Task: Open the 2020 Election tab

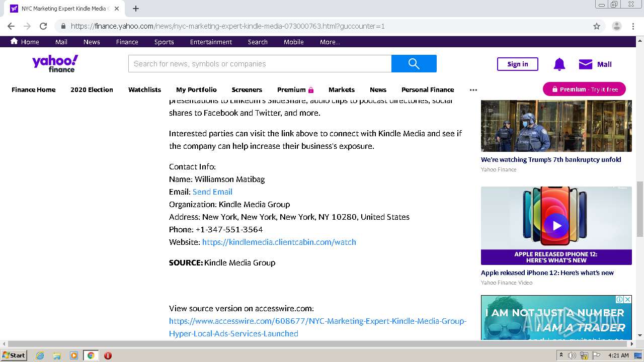Action: (92, 89)
